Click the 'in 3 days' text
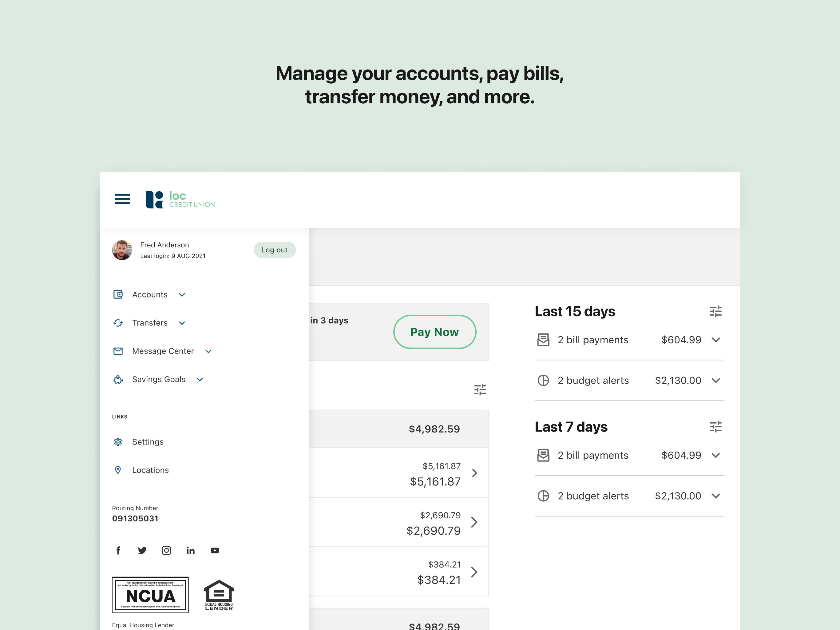Screen dimensions: 840x630 click(x=329, y=320)
